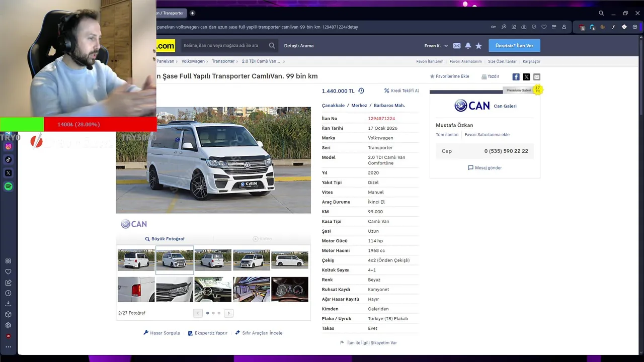Select the first gallery pagination dot
This screenshot has height=362, width=644.
coord(207,313)
